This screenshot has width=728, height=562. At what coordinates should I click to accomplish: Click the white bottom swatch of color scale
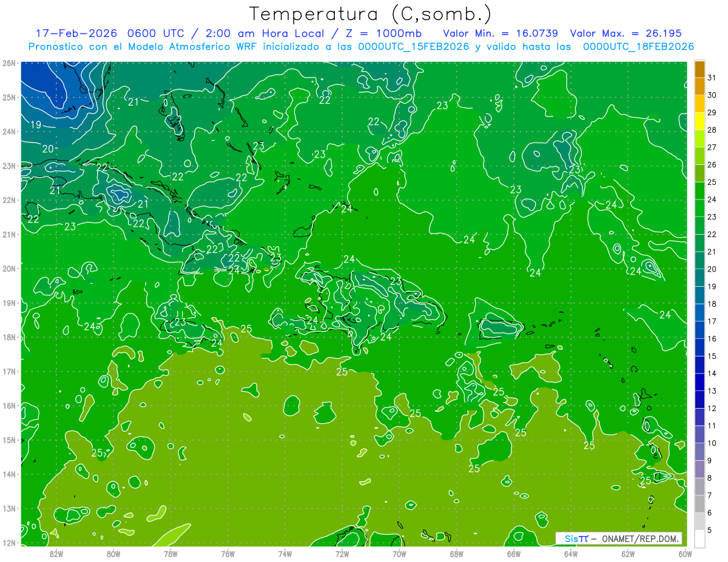click(x=699, y=538)
